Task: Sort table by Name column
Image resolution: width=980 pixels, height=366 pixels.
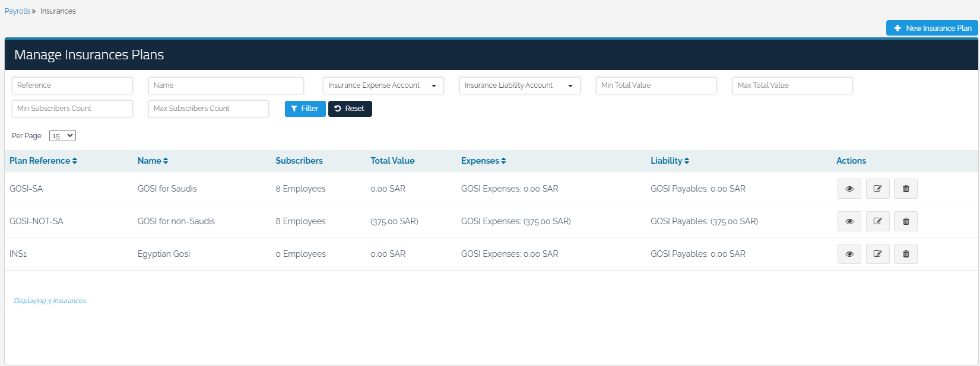Action: 153,161
